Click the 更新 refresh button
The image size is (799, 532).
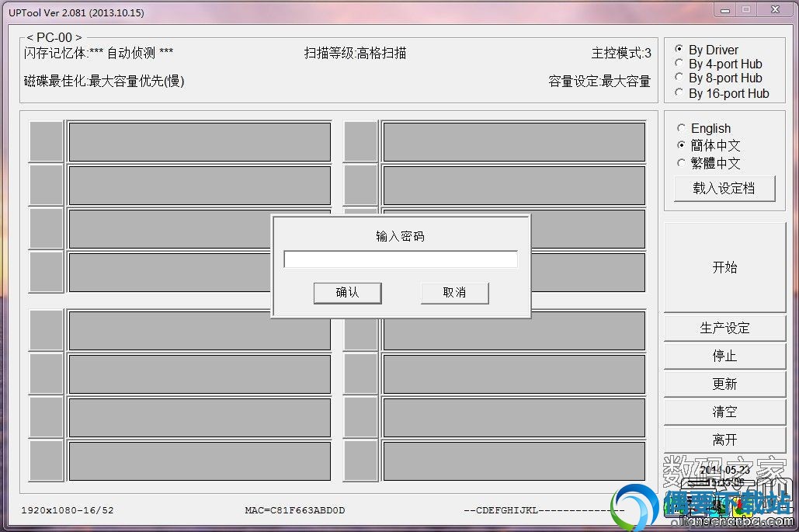(x=724, y=384)
